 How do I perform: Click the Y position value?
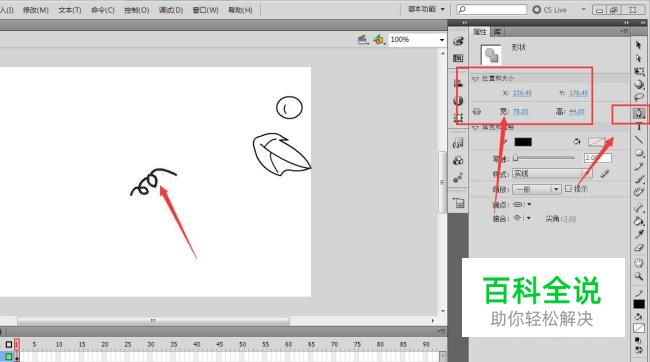tap(578, 93)
